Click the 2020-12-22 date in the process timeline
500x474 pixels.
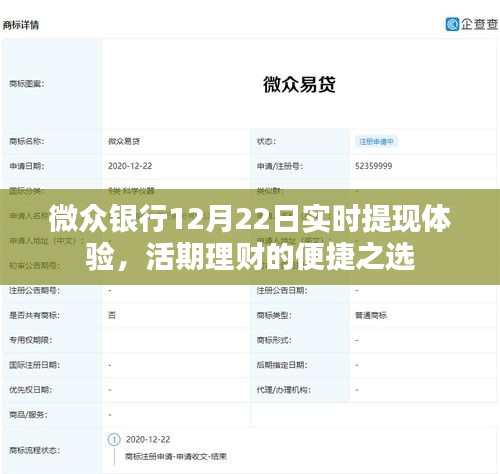(x=148, y=440)
